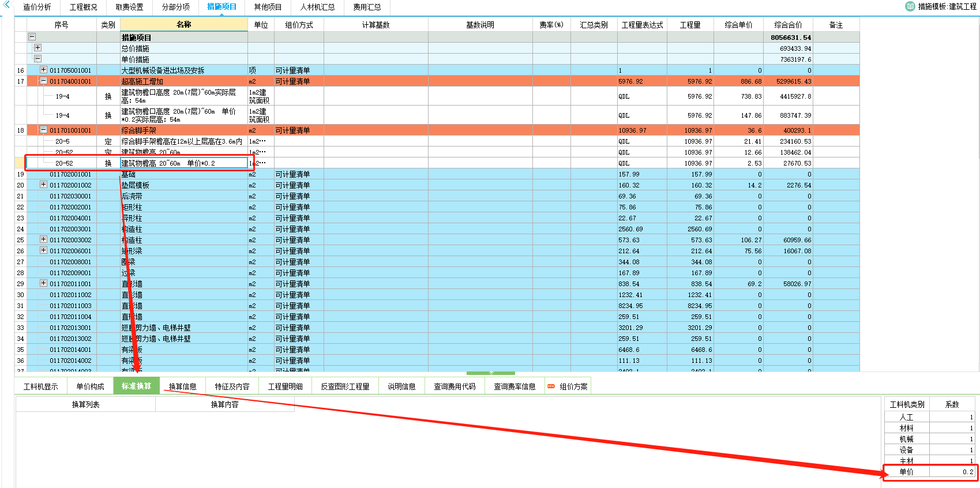This screenshot has height=488, width=980.
Task: Expand item 011702001002 垫层模板
Action: (x=43, y=185)
